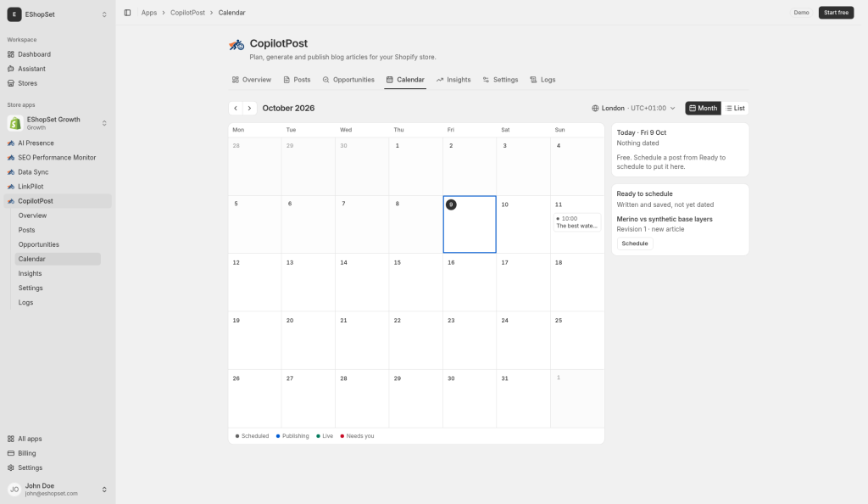Switch to the Opportunities tab
868x504 pixels.
(348, 80)
